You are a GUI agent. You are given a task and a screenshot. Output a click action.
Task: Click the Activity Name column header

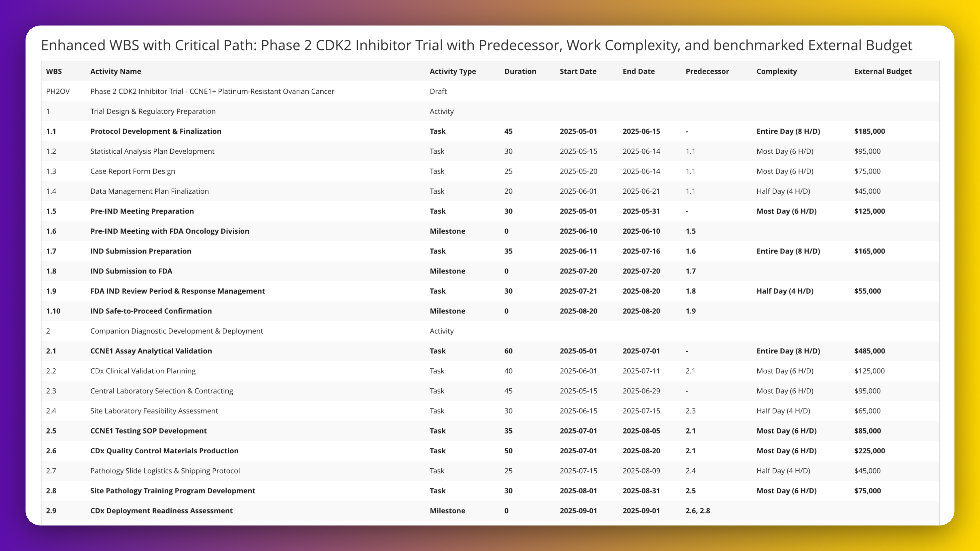point(115,71)
